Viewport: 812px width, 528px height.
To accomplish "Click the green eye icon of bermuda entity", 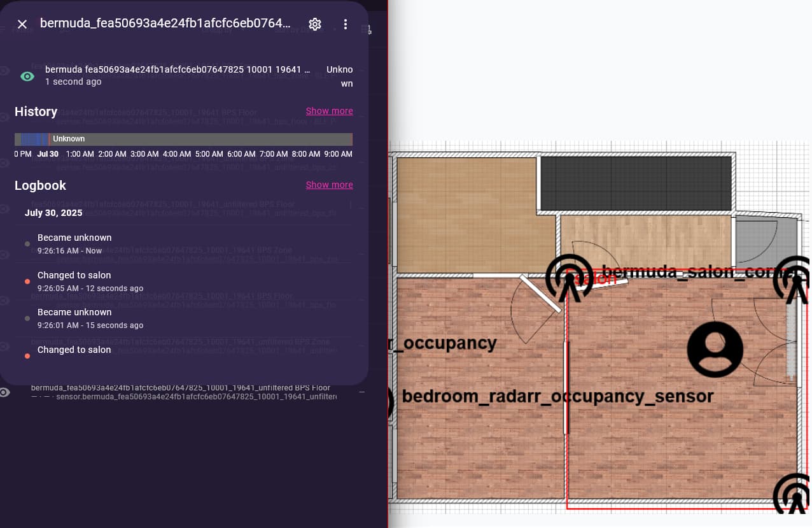I will tap(27, 76).
